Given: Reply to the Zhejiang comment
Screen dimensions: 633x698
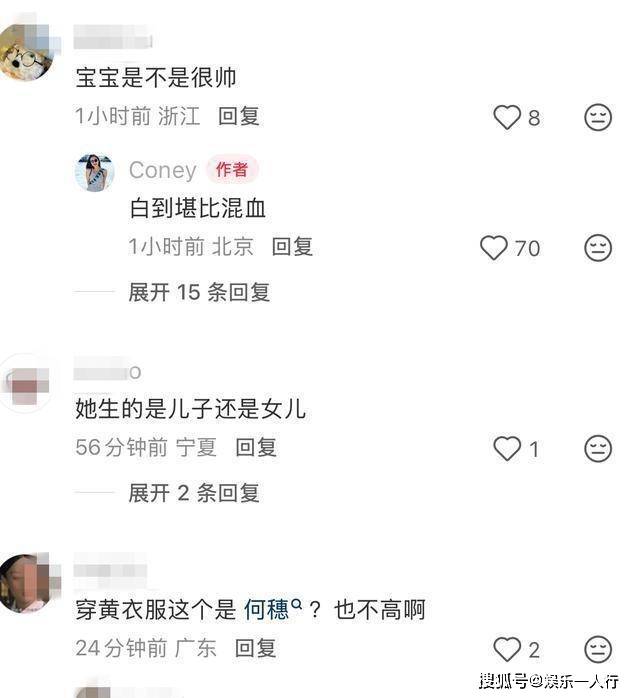Looking at the screenshot, I should [x=239, y=116].
